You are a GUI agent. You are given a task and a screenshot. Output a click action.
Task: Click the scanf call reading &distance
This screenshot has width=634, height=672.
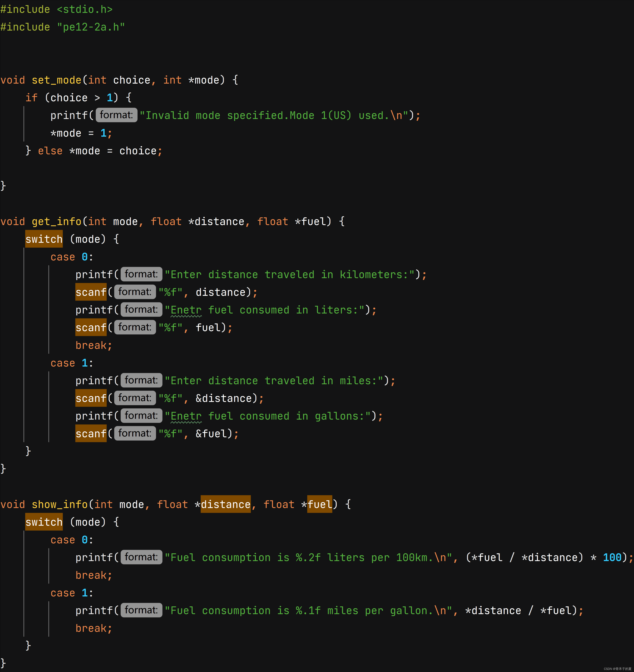point(91,398)
